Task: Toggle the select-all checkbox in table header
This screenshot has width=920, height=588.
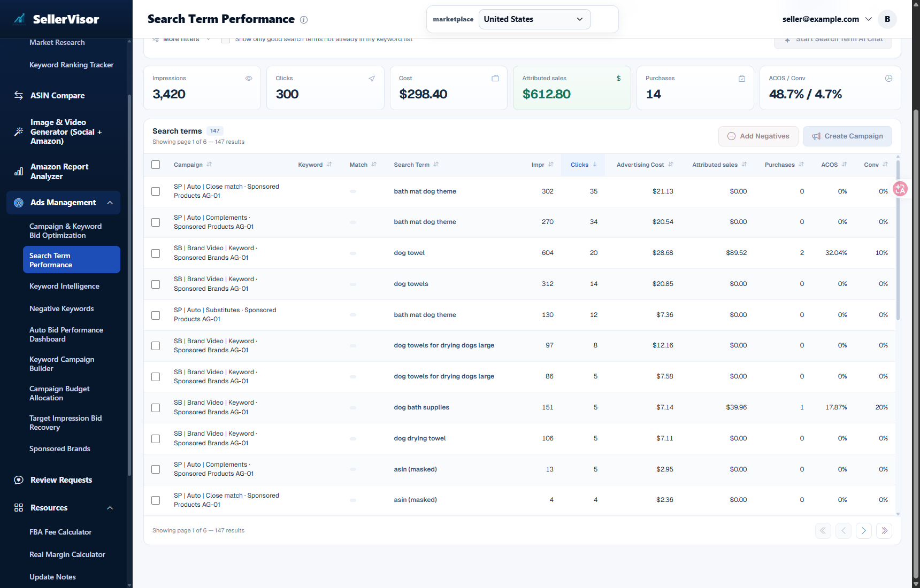Action: coord(156,165)
